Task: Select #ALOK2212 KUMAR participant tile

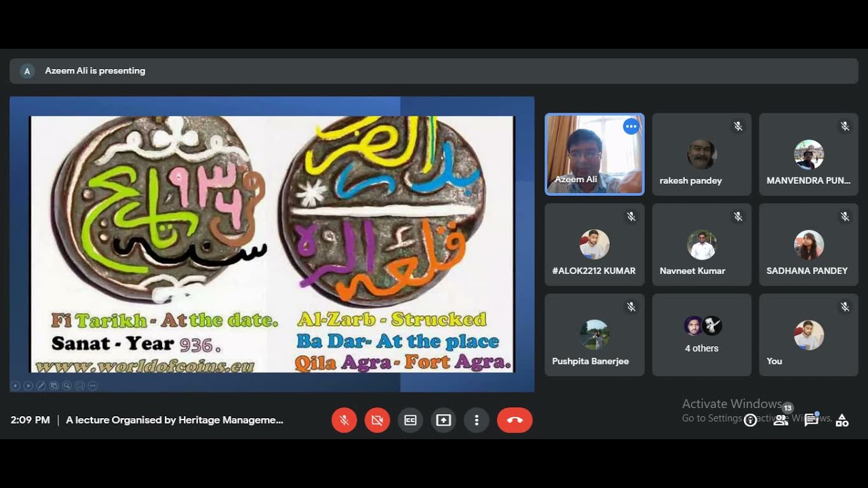Action: (595, 245)
